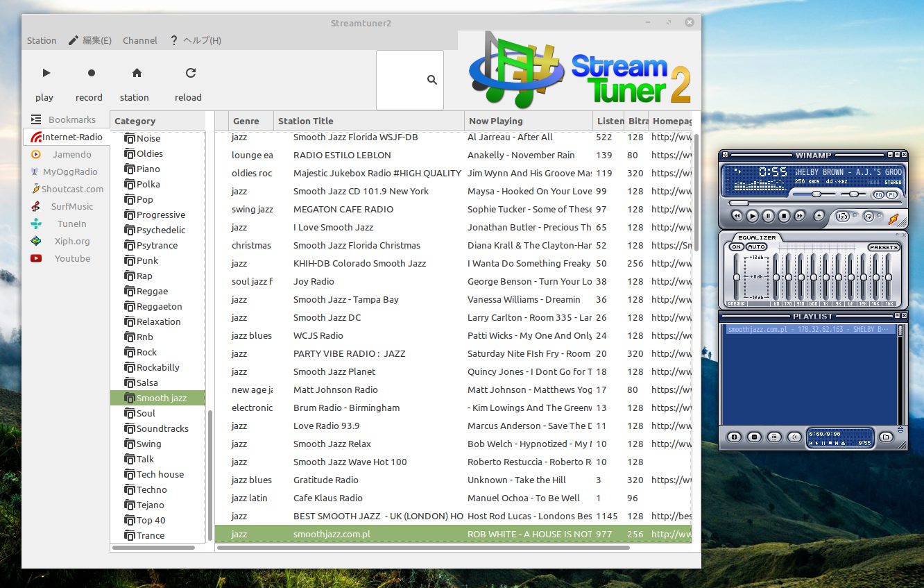
Task: Click Winamp next track button
Action: coord(800,216)
